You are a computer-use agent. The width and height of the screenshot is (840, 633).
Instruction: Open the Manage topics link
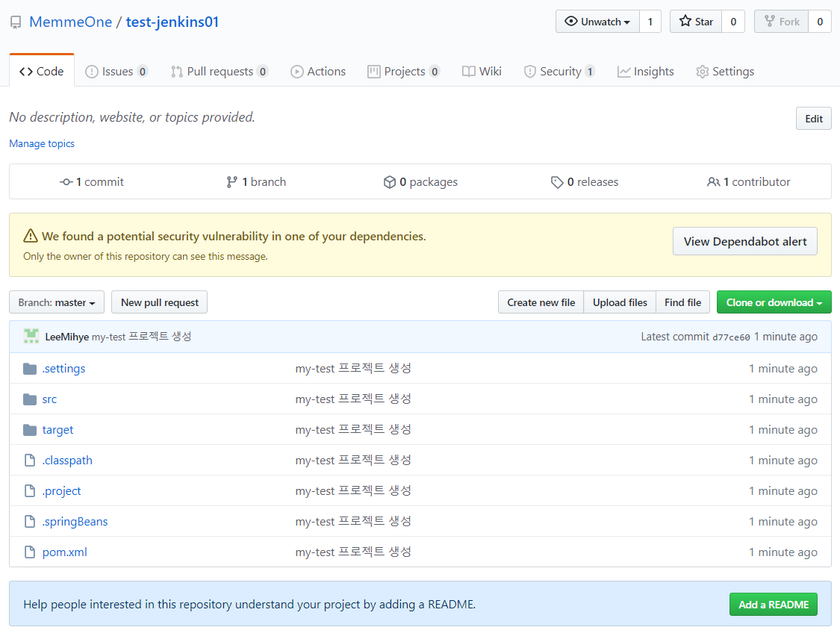click(x=42, y=143)
